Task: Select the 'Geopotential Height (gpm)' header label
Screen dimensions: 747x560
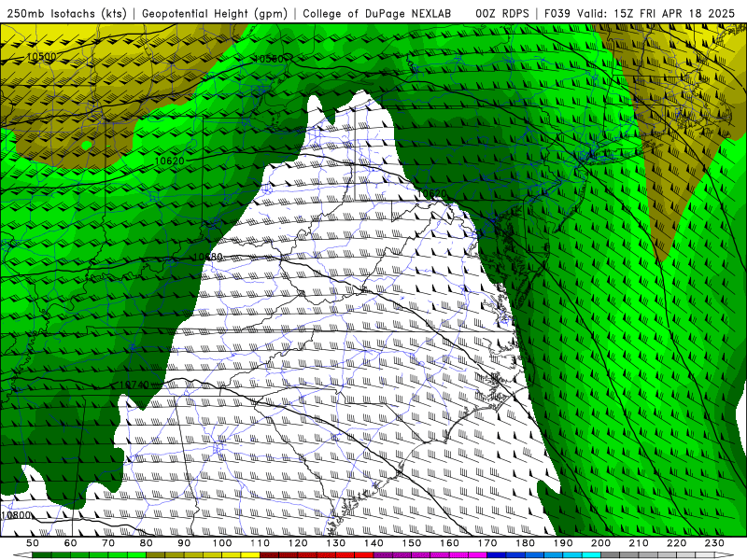Action: tap(215, 13)
